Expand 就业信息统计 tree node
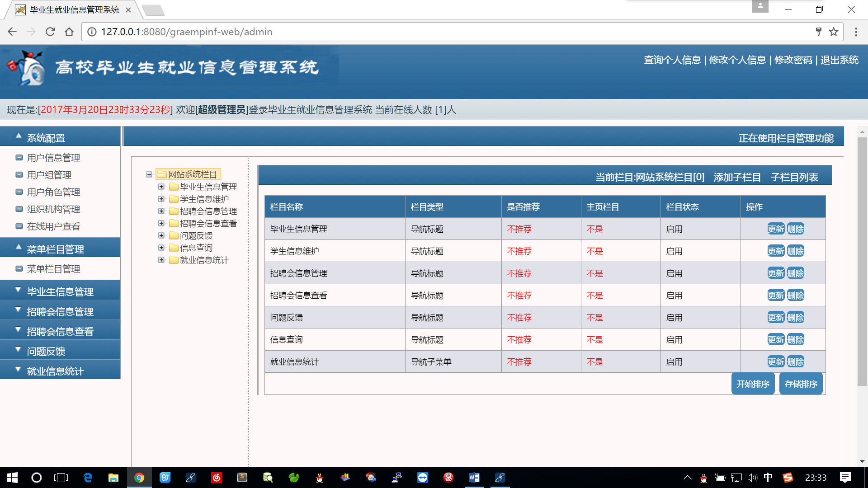The height and width of the screenshot is (488, 868). [161, 260]
